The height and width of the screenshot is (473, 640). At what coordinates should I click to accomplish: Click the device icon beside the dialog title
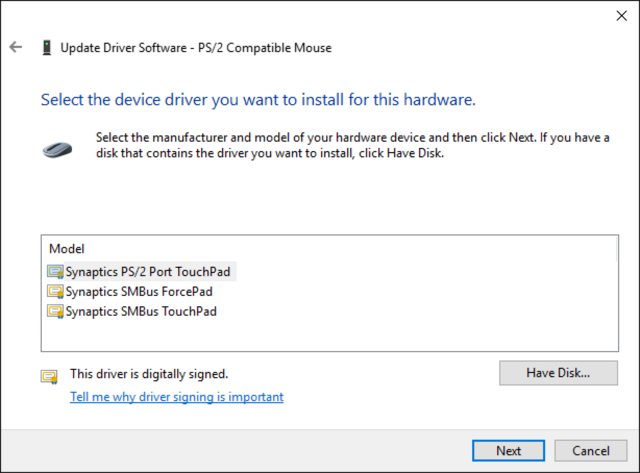click(46, 47)
